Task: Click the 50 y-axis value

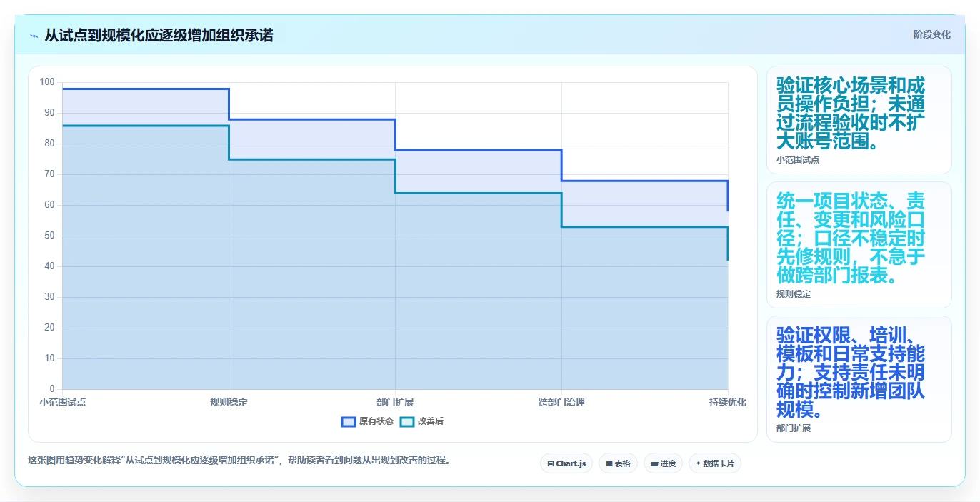Action: [x=49, y=236]
